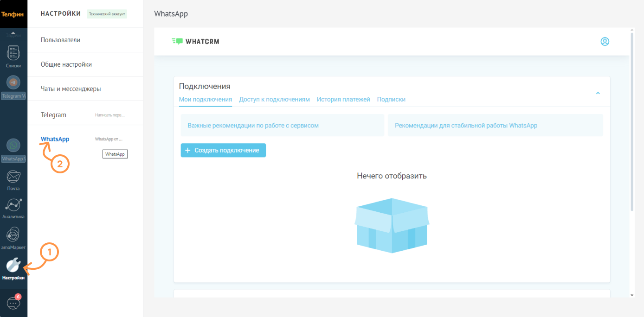Open the chat notifications icon with badge

(x=14, y=303)
